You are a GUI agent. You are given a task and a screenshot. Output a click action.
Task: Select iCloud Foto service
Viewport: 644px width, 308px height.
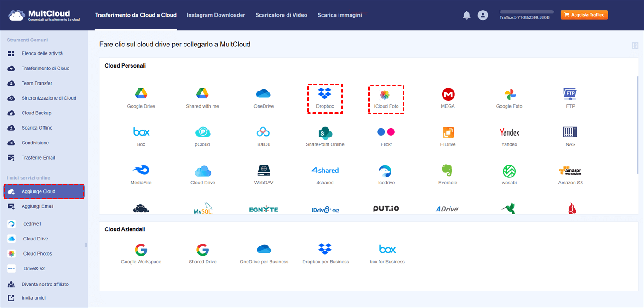[x=385, y=95]
